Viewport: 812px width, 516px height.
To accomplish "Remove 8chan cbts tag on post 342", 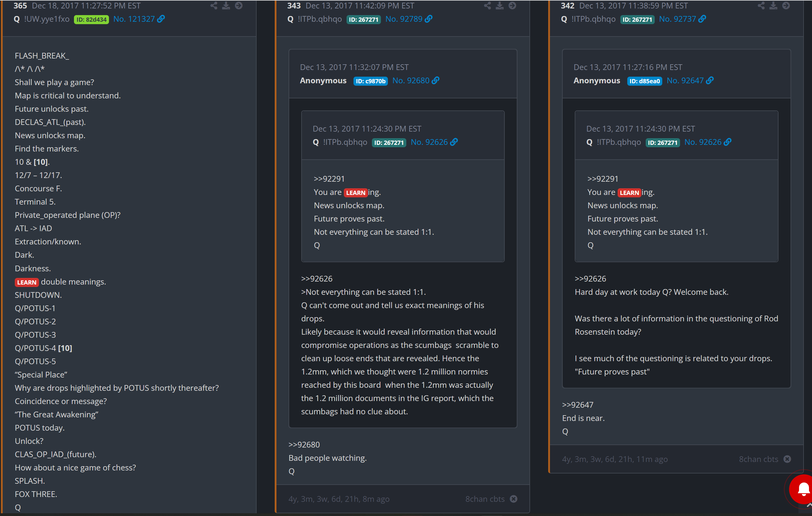I will [x=787, y=459].
